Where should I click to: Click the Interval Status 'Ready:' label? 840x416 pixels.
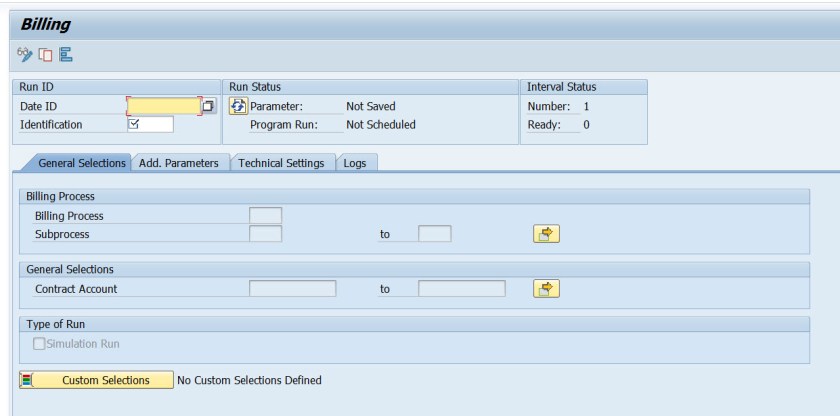pos(544,125)
